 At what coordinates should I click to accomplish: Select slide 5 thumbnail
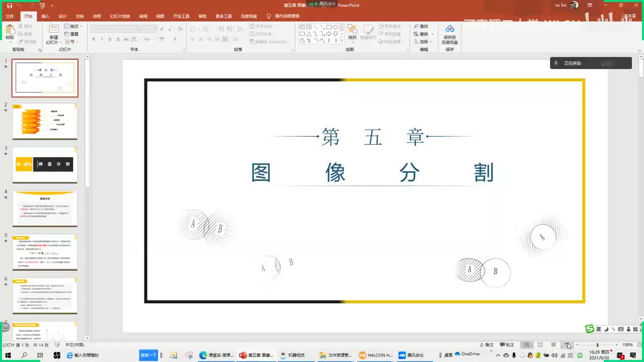[x=45, y=251]
